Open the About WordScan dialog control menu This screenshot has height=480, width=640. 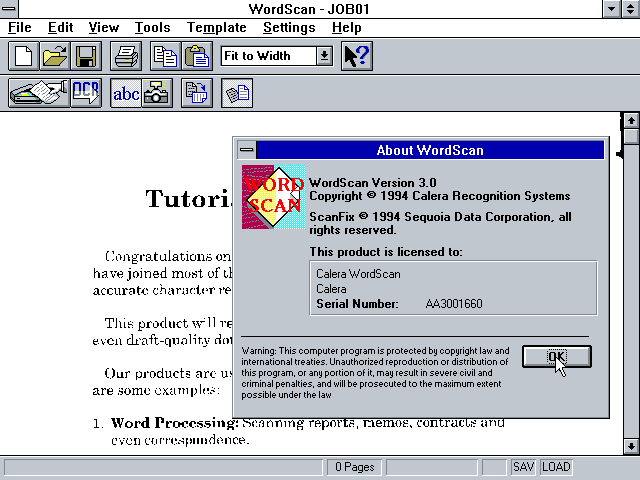click(x=247, y=150)
